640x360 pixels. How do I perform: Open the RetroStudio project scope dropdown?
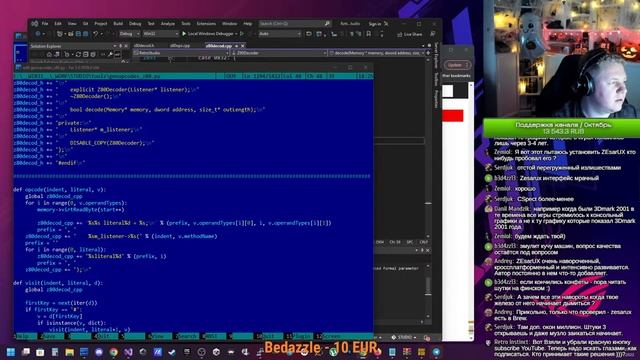coord(181,53)
